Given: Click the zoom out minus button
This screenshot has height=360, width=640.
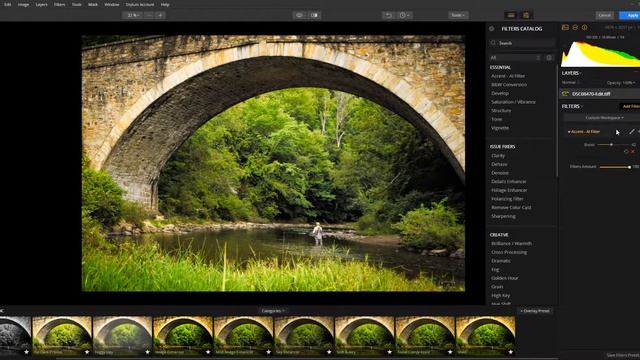Looking at the screenshot, I should point(149,15).
